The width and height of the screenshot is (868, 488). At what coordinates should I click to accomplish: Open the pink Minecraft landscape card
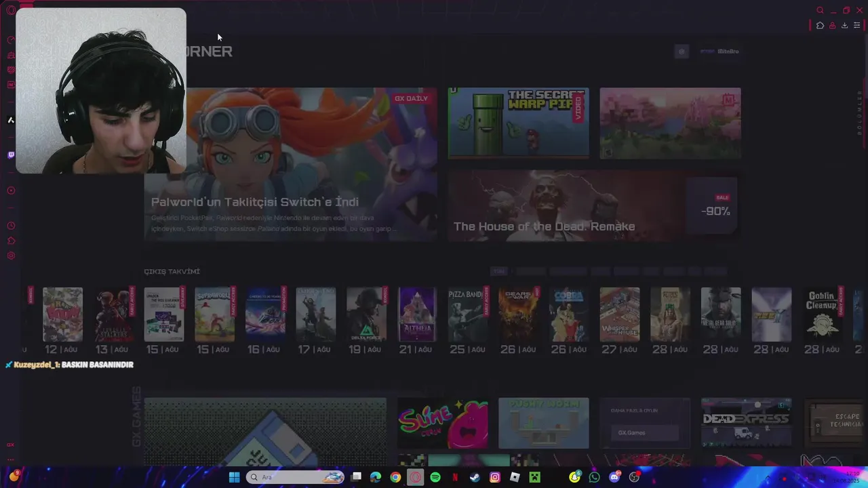point(670,123)
